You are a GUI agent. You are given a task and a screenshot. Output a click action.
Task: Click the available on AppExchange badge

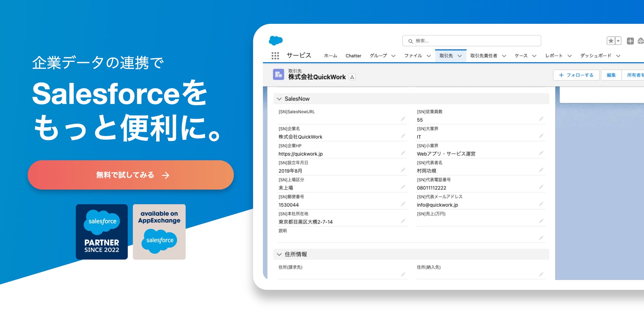coord(159,232)
